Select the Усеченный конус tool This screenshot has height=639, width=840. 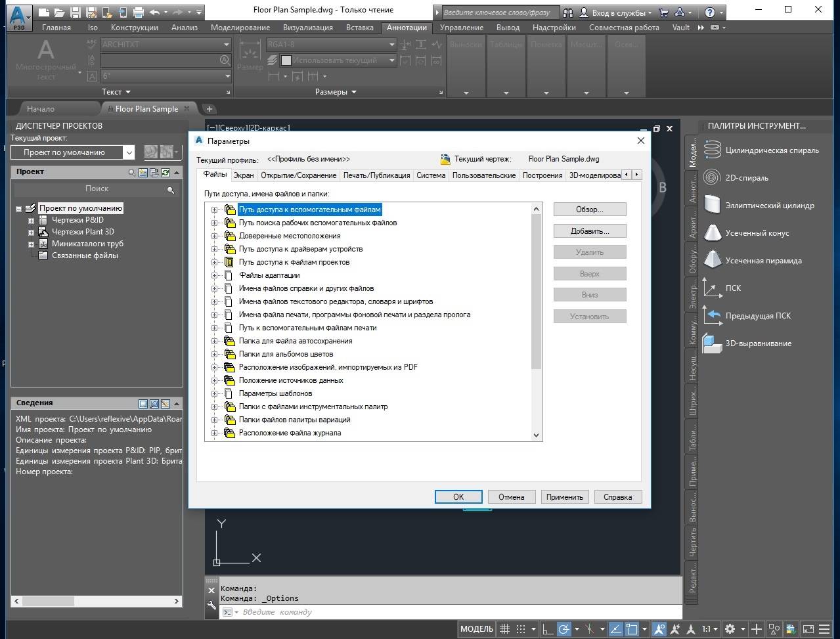[x=746, y=233]
